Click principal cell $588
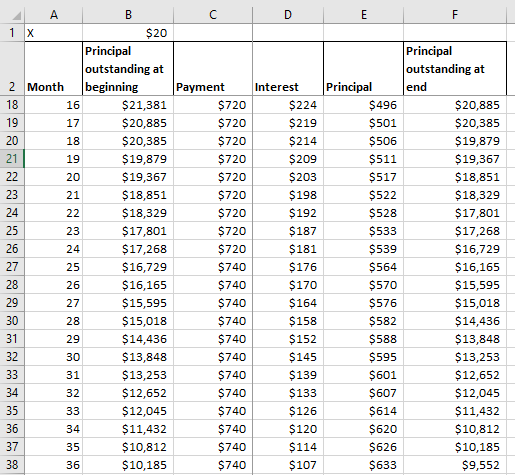The width and height of the screenshot is (515, 475). tap(363, 339)
